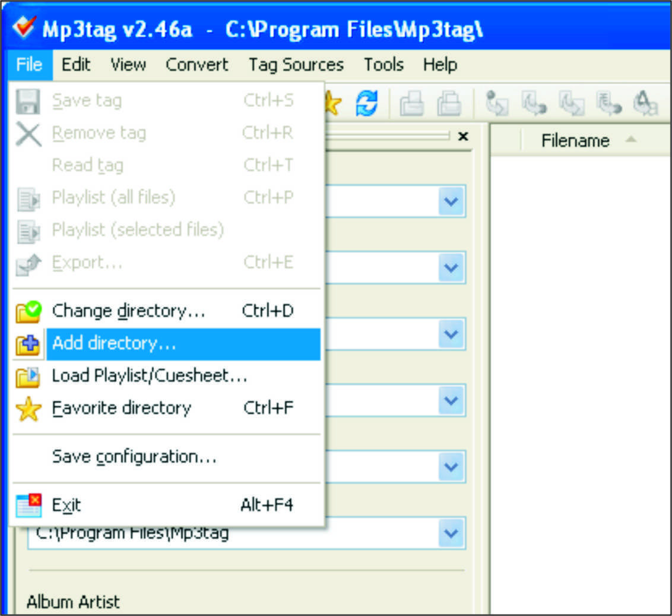Expand the Directory dropdown showing C:\Program Files\Mp3tag

(x=452, y=533)
